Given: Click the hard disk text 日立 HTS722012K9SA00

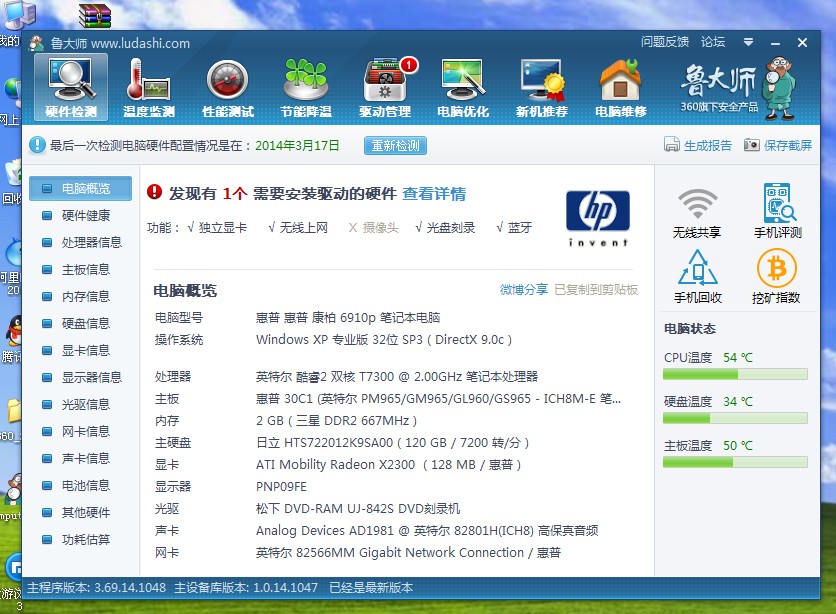Looking at the screenshot, I should (x=392, y=443).
